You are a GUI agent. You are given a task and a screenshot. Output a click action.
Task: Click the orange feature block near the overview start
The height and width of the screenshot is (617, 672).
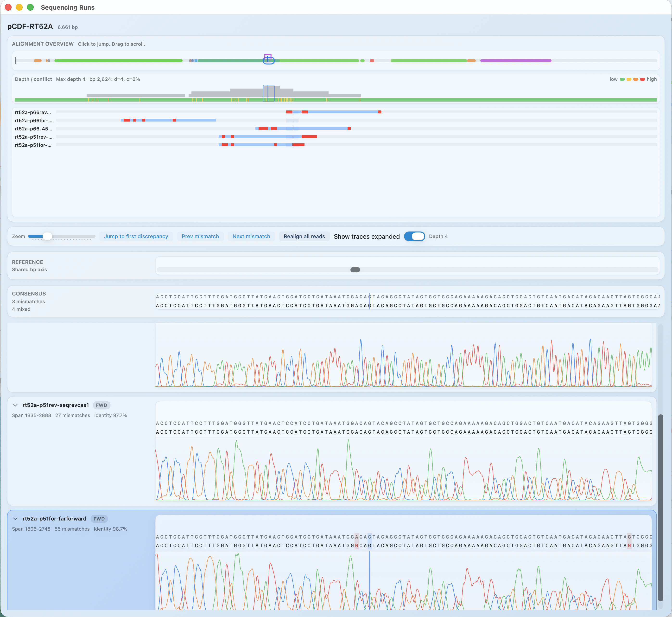pos(38,60)
